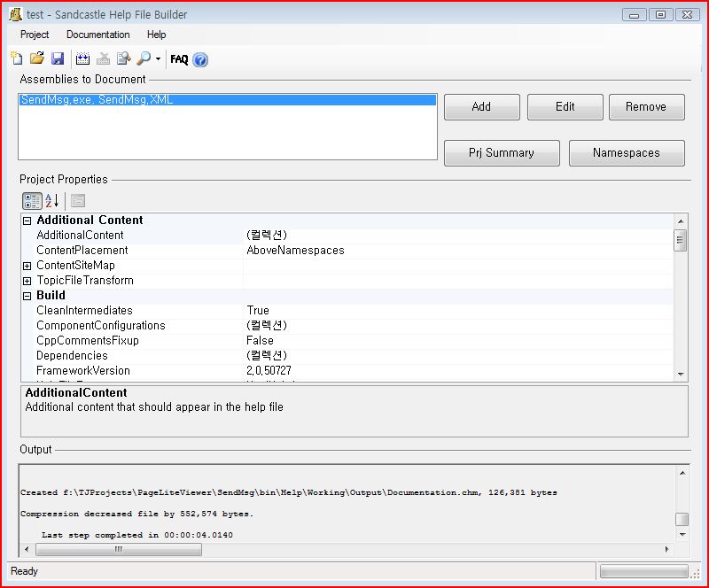Click the True value of CleanIntermediates

[258, 311]
